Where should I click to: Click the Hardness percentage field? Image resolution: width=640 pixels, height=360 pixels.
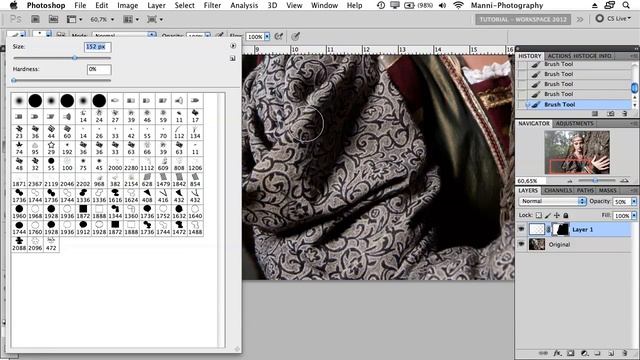99,69
